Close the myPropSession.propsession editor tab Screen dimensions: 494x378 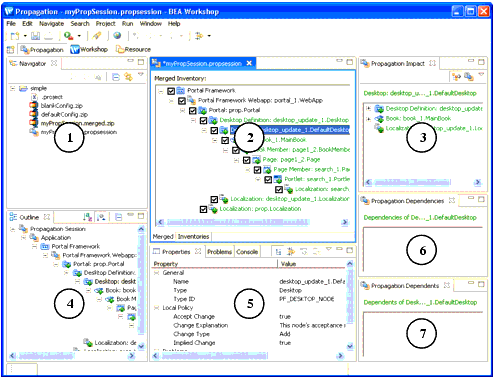coord(249,63)
